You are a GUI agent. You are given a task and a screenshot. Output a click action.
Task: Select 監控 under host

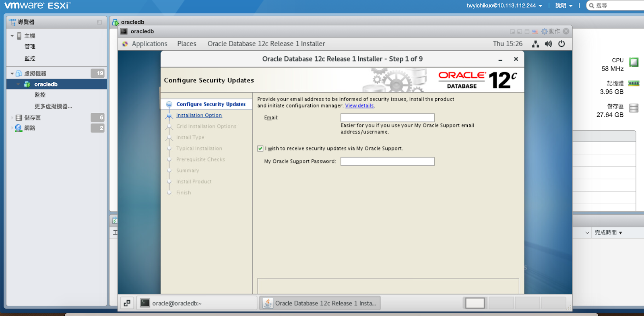pos(30,58)
